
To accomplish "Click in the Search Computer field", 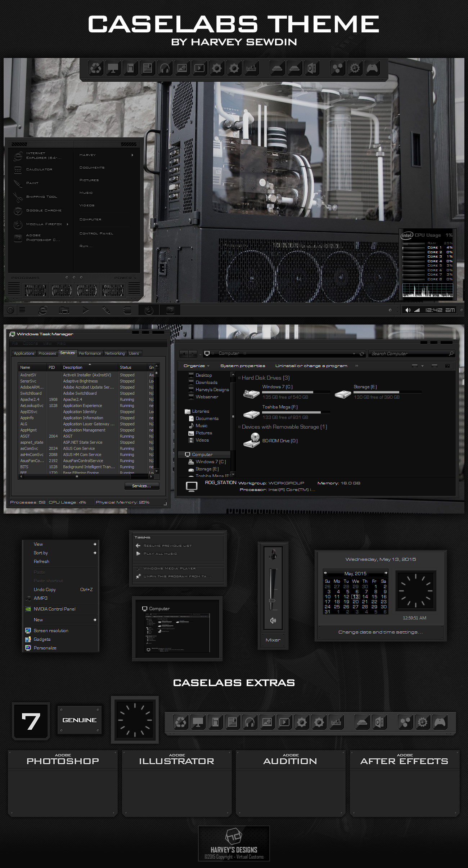I will click(x=411, y=354).
